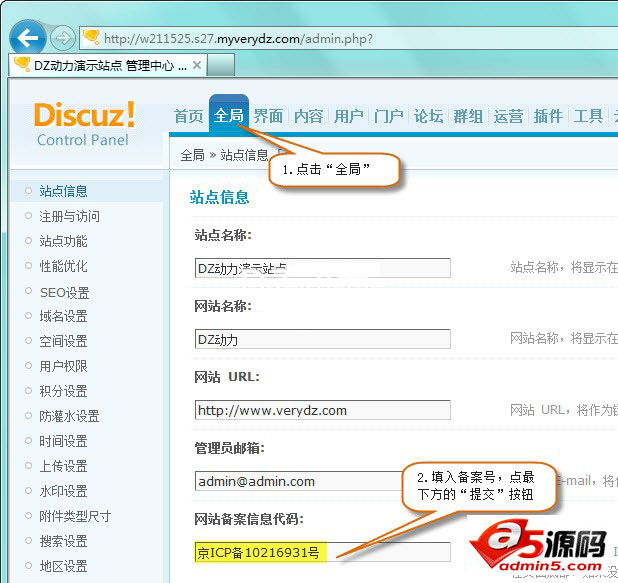Open the 界面 top menu

[x=268, y=116]
